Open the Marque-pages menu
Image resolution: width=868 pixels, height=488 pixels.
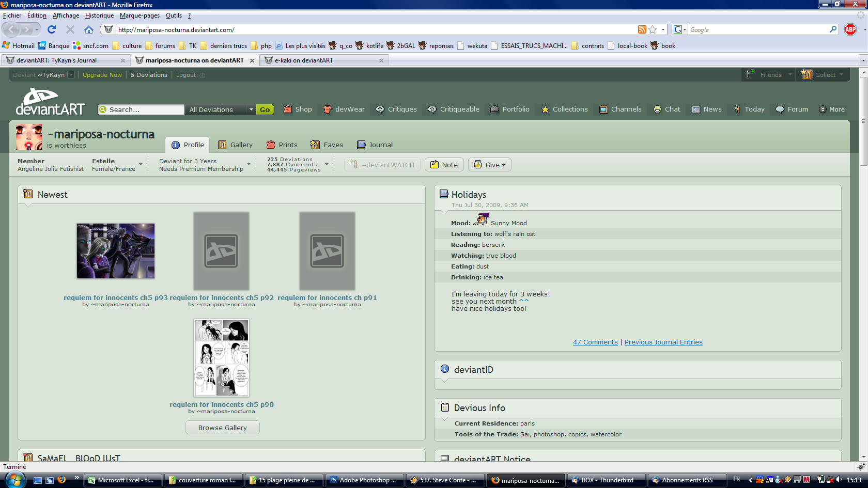coord(139,15)
